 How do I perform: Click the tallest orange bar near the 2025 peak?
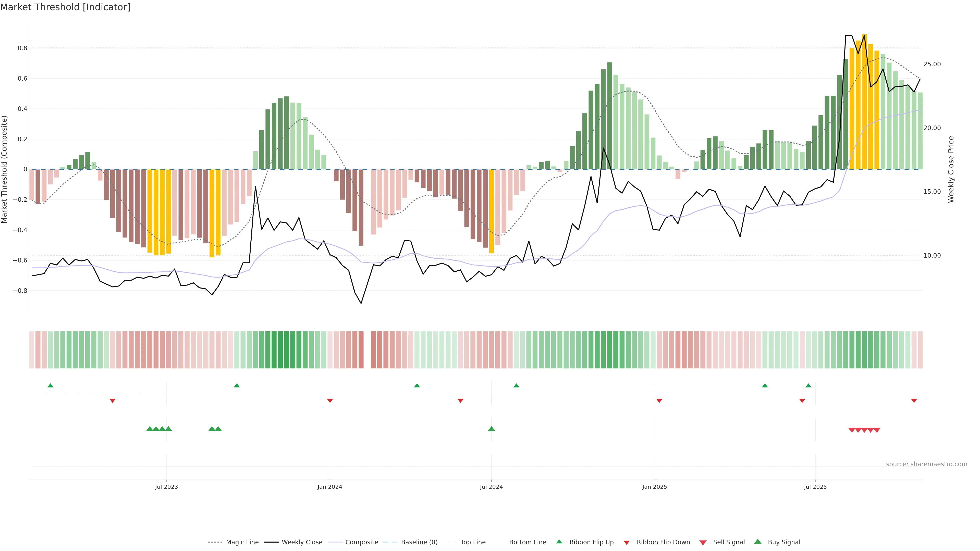tap(864, 102)
